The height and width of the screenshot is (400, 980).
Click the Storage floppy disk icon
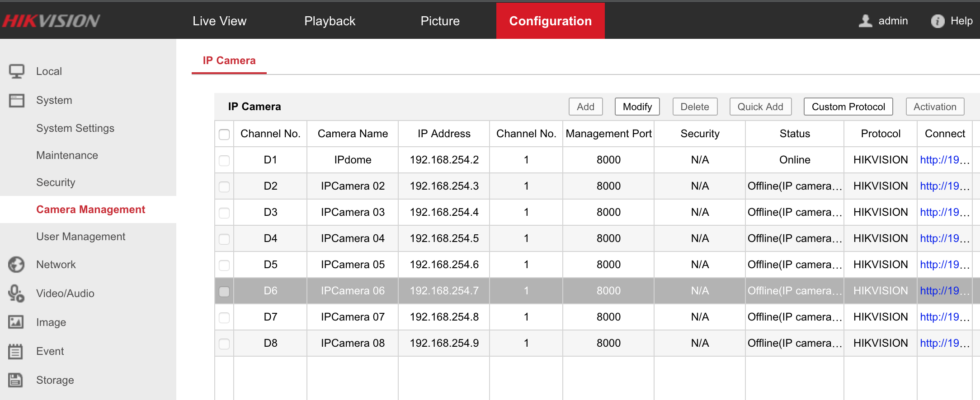coord(16,380)
